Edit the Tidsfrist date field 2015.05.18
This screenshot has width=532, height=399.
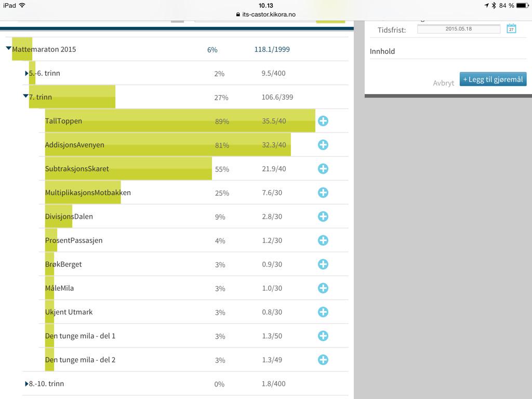tap(459, 29)
